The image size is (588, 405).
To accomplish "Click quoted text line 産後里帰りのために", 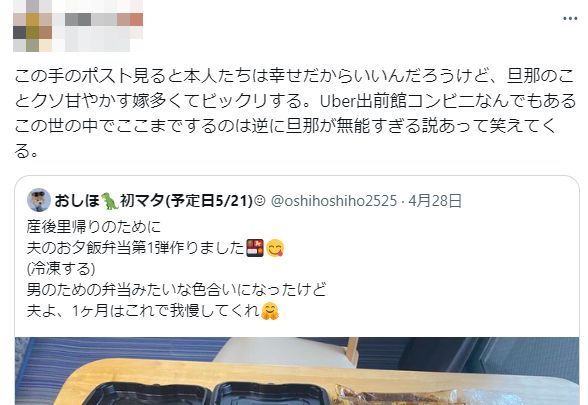I will [94, 227].
